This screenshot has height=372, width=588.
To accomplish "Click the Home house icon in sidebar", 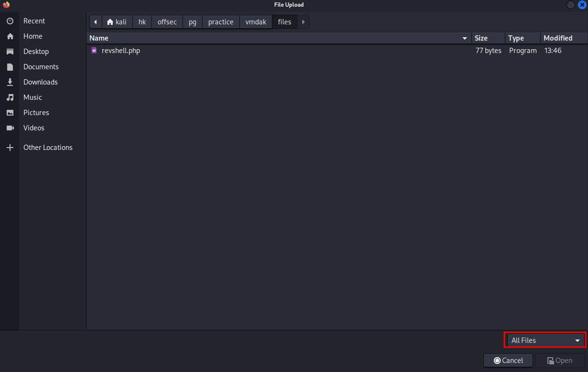I will point(10,36).
